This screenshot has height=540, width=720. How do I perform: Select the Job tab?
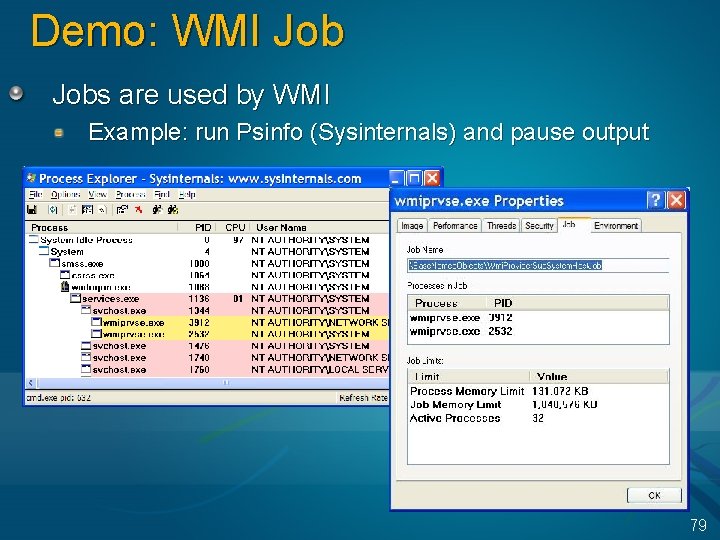point(573,225)
